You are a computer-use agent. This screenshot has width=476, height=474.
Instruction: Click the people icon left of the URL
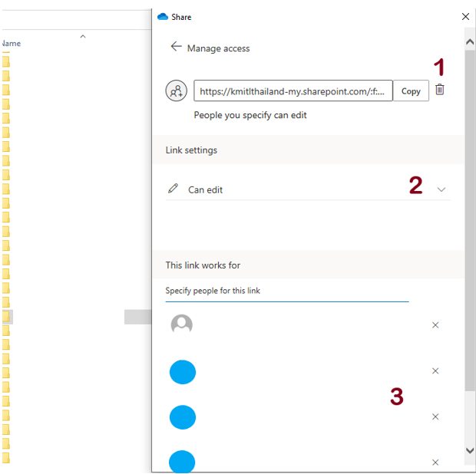point(177,91)
